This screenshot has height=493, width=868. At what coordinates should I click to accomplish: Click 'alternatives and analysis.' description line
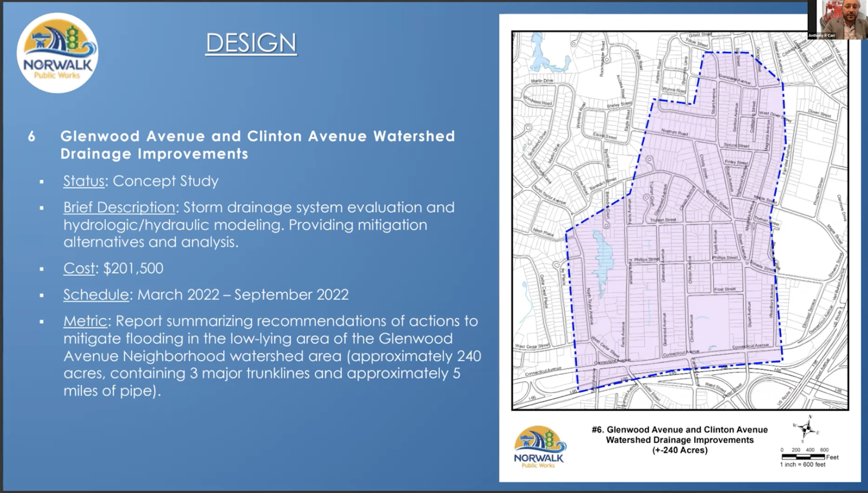click(151, 242)
